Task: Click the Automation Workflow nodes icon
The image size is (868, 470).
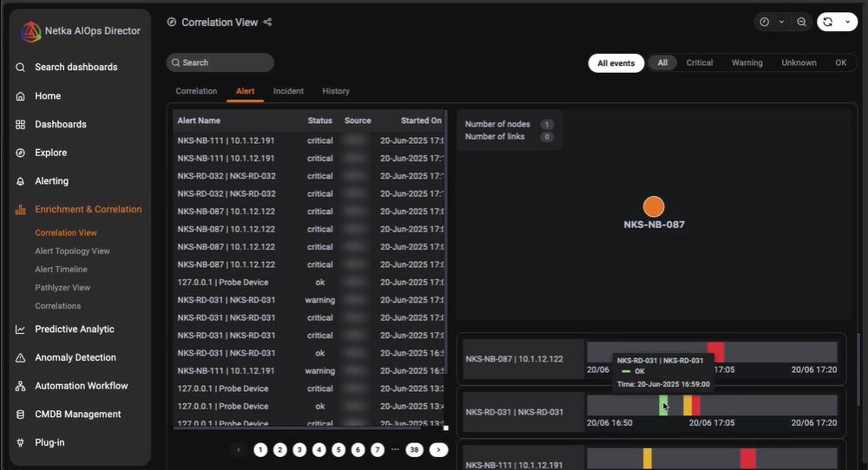Action: (x=21, y=386)
